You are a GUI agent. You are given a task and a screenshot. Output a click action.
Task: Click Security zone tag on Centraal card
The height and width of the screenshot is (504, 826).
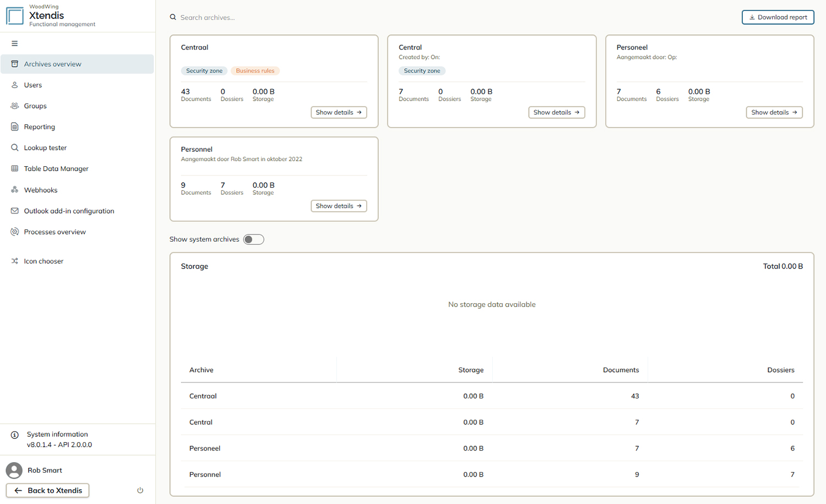[204, 70]
